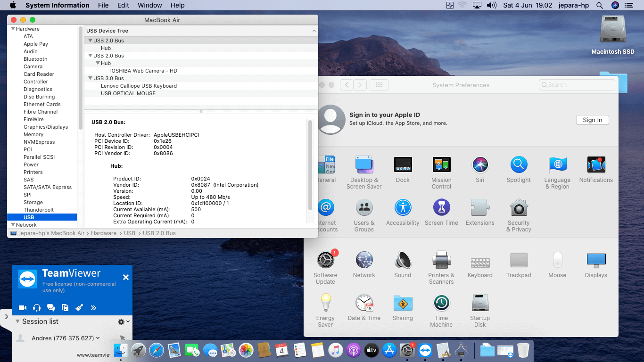Open the Time Machine preferences icon

pos(441,303)
